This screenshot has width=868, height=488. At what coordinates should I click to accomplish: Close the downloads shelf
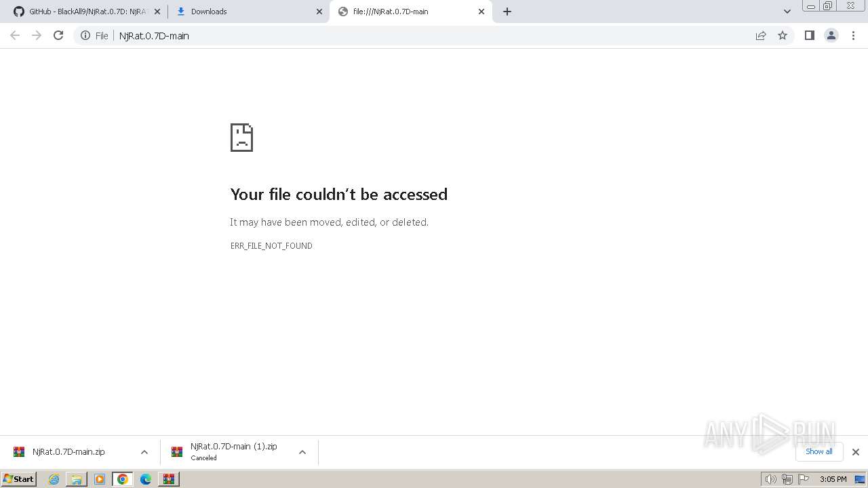click(855, 452)
